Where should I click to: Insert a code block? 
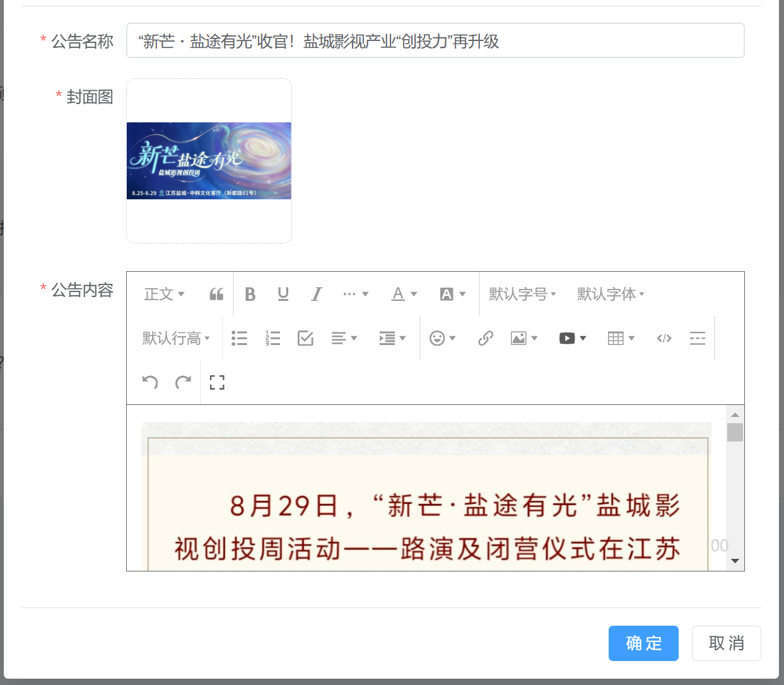coord(664,338)
